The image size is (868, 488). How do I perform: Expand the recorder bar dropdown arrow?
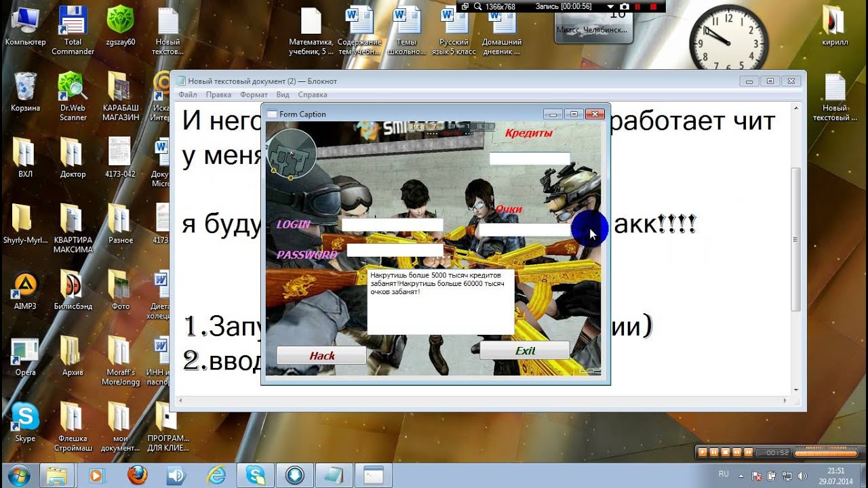(610, 6)
